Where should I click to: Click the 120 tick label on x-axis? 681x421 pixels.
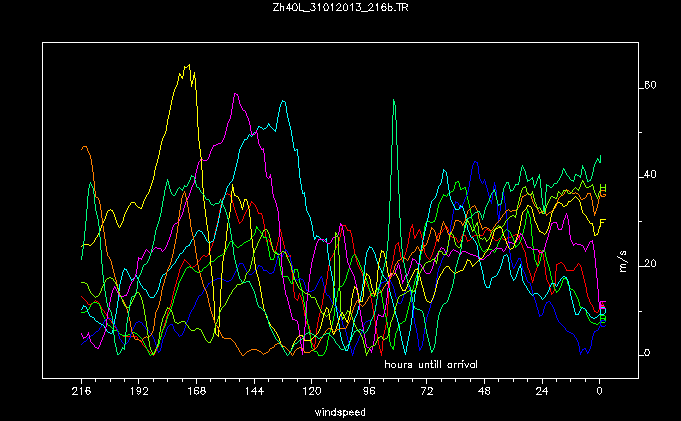pyautogui.click(x=312, y=393)
